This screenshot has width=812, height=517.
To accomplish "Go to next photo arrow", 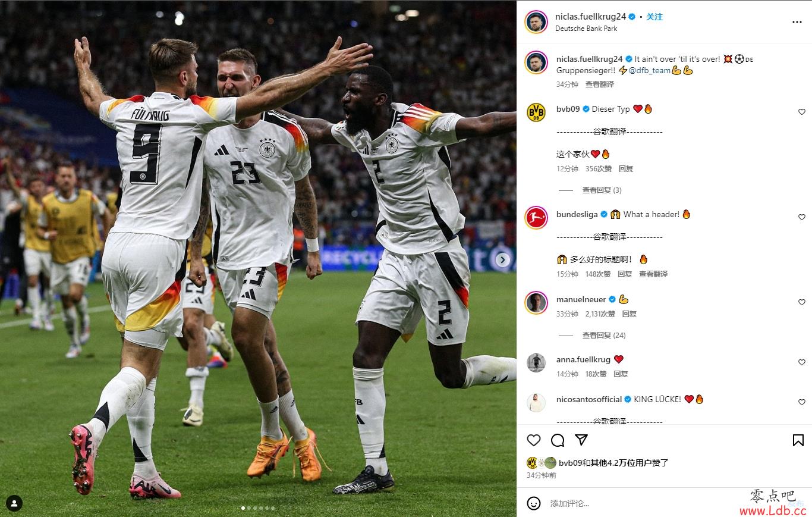I will (502, 260).
